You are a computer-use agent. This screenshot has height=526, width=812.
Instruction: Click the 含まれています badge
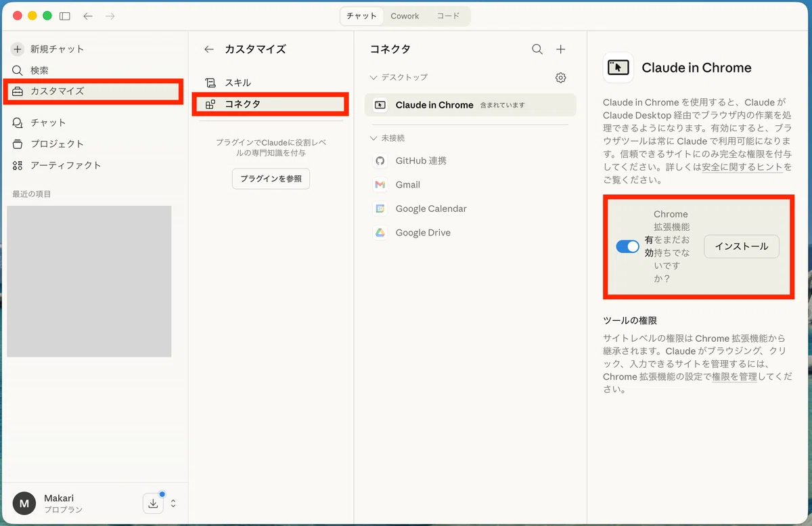tap(502, 106)
